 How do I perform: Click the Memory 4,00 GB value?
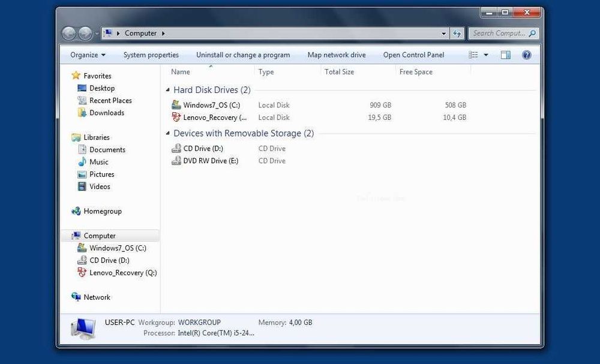tap(301, 323)
